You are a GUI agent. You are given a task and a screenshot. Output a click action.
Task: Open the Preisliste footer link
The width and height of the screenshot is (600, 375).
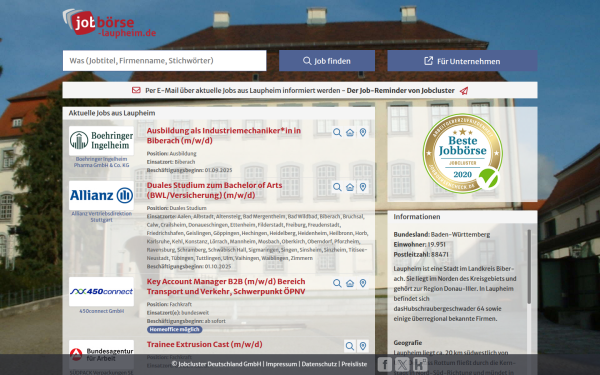point(354,364)
